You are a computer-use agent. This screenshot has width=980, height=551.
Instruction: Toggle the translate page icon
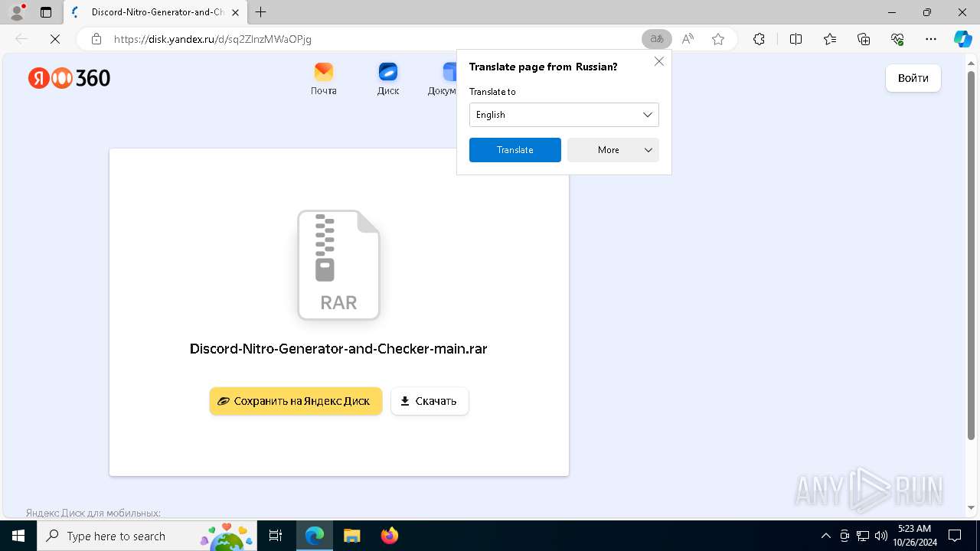pyautogui.click(x=656, y=39)
